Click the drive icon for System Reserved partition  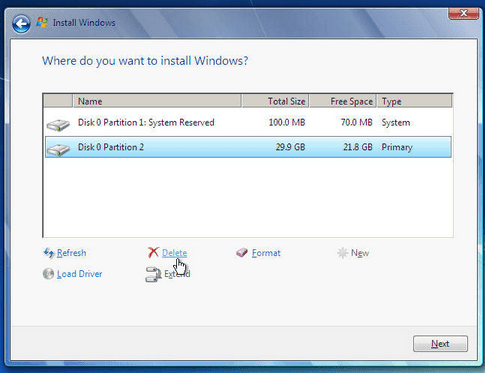coord(58,125)
